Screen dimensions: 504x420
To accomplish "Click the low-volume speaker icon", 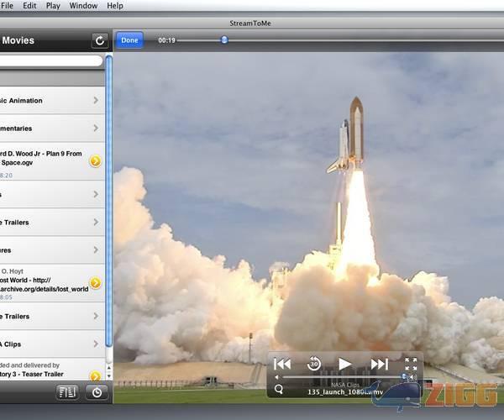I will coord(277,377).
